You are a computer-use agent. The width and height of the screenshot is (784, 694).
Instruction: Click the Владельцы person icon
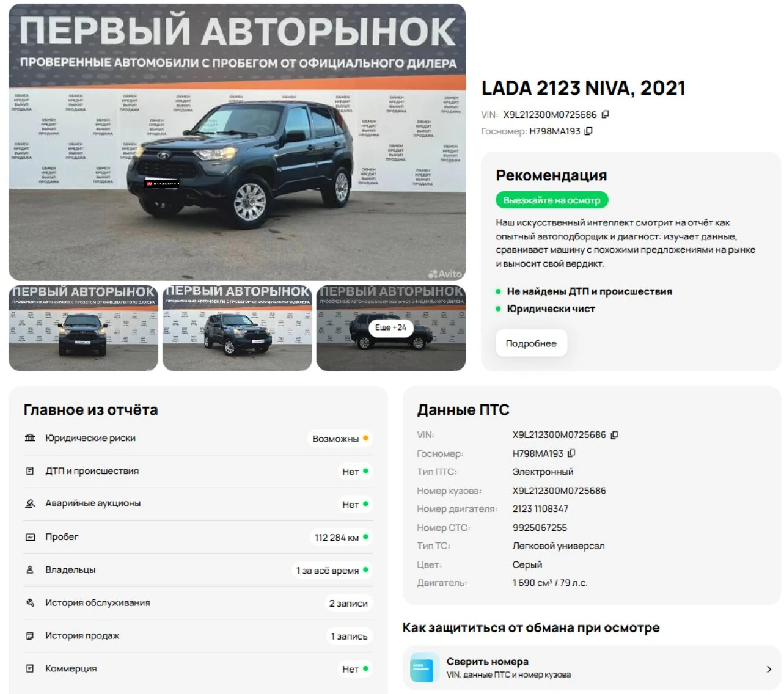[30, 570]
